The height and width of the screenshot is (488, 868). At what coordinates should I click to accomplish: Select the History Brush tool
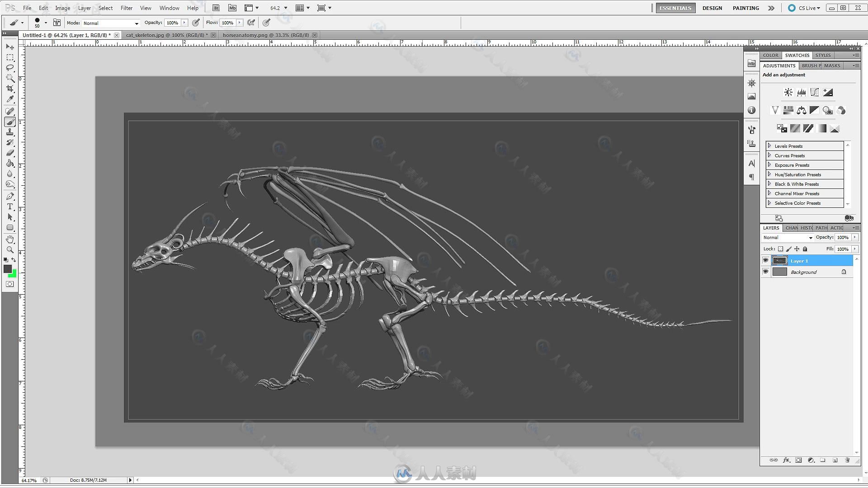coord(10,143)
